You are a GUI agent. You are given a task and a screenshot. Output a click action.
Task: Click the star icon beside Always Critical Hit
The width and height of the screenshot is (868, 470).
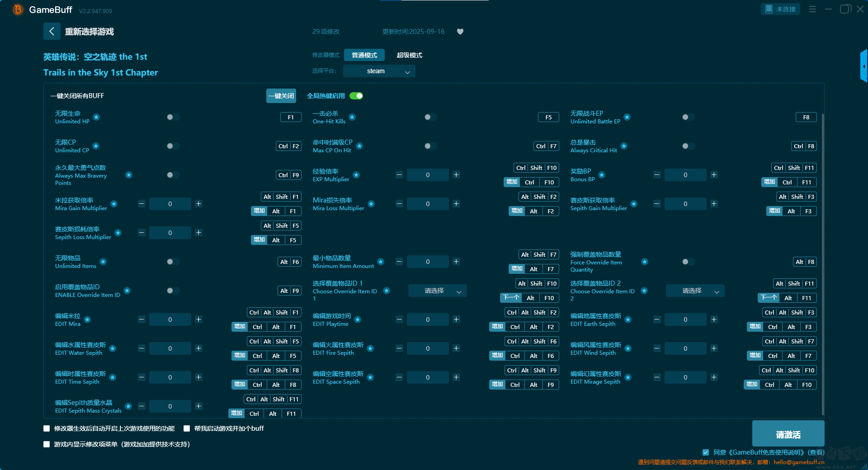(624, 146)
